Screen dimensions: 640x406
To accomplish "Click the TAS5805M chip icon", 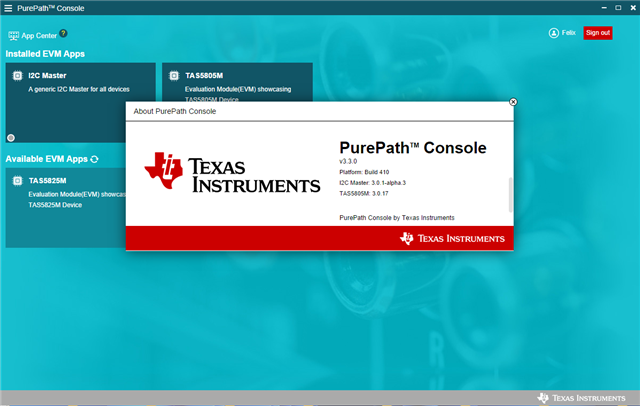I will [174, 75].
